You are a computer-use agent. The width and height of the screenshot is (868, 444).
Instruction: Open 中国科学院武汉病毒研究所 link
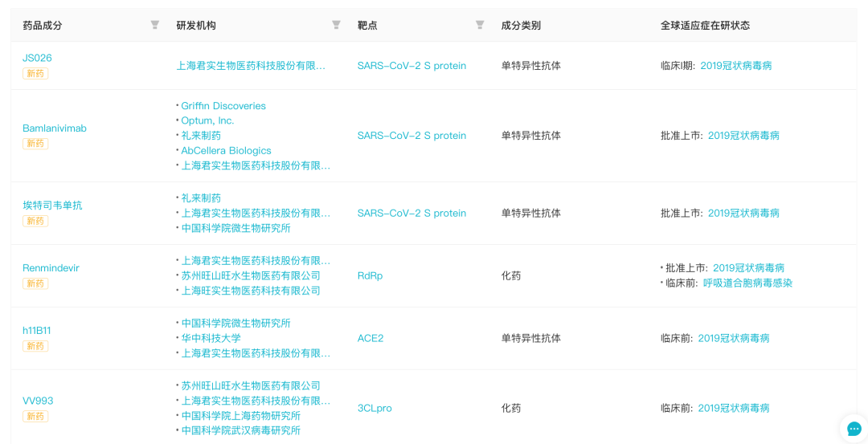pos(241,430)
